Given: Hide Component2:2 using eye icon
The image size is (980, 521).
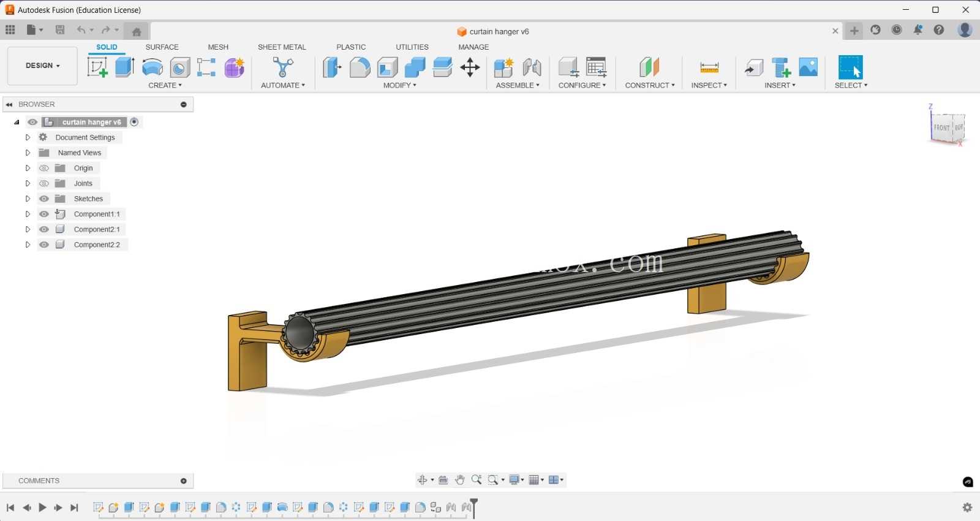Looking at the screenshot, I should tap(44, 245).
